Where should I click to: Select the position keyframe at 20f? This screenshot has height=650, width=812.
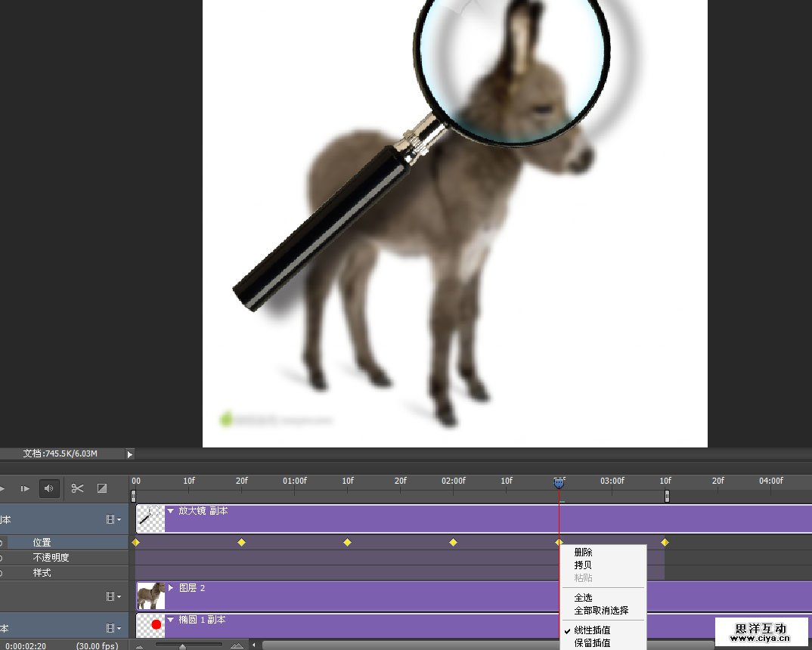pos(242,543)
